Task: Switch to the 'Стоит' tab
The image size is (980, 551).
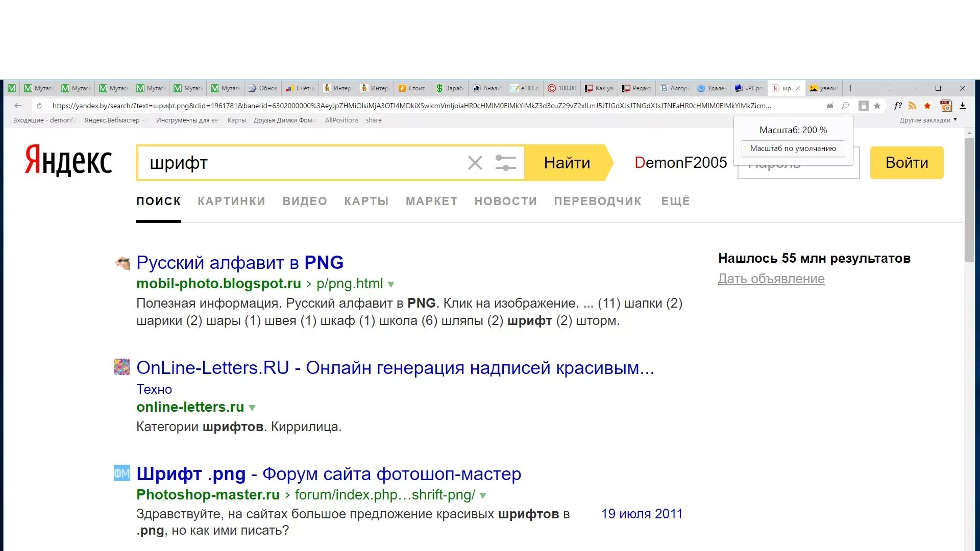Action: (x=412, y=88)
